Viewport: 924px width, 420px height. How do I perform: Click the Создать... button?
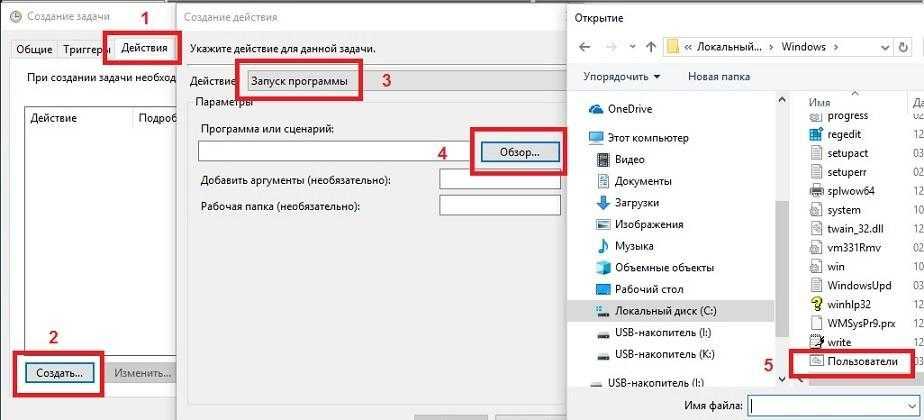[59, 372]
